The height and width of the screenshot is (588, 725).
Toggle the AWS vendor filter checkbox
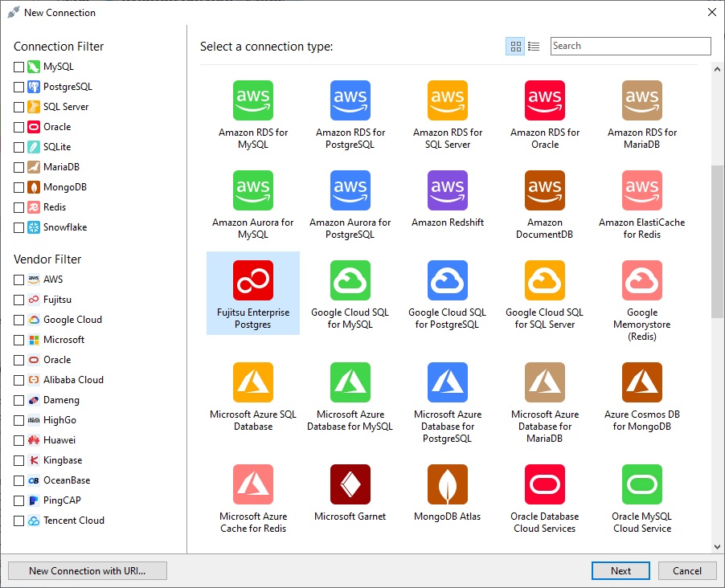(x=19, y=280)
